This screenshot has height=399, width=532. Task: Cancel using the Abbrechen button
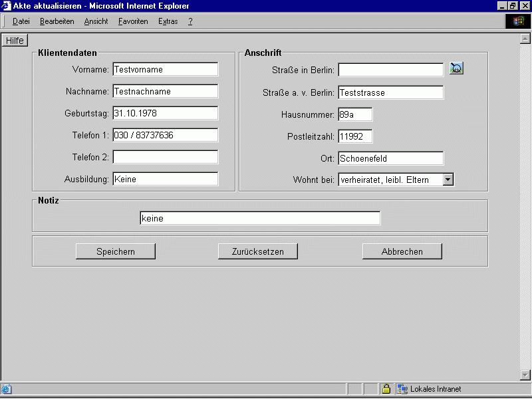tap(402, 251)
